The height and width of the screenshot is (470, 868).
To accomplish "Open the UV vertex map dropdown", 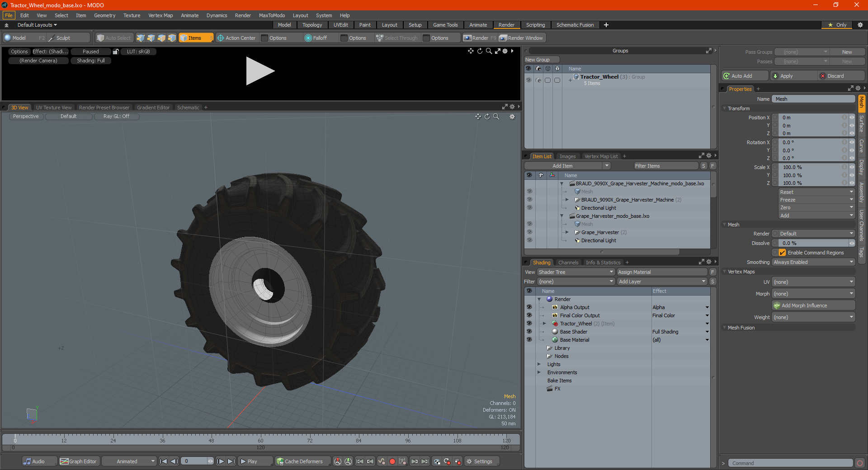I will point(813,282).
